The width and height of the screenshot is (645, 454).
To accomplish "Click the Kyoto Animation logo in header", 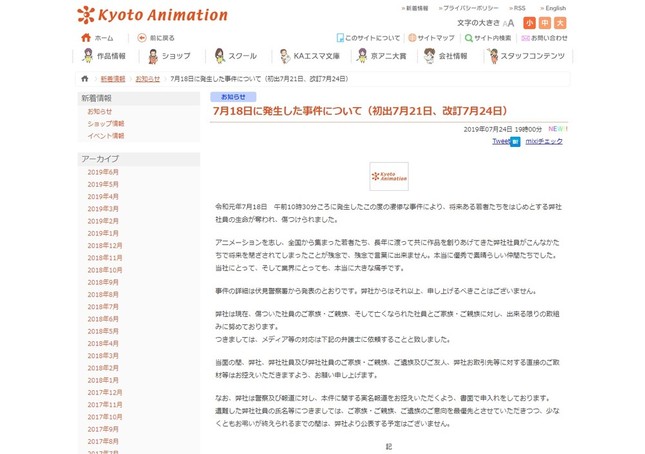I will (x=152, y=15).
